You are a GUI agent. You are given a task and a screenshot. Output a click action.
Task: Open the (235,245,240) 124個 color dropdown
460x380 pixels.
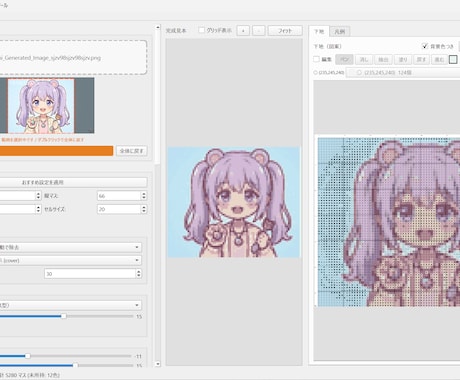click(x=403, y=72)
